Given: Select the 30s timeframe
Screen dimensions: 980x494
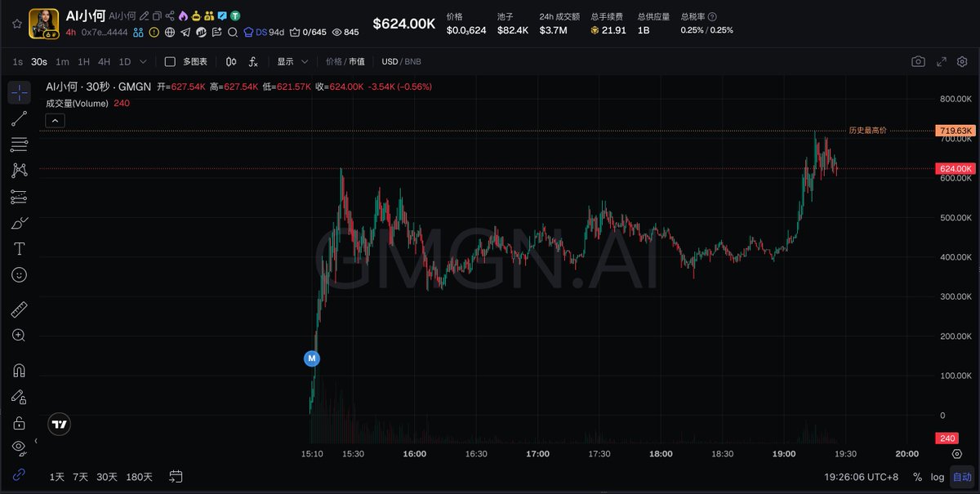Looking at the screenshot, I should 39,62.
